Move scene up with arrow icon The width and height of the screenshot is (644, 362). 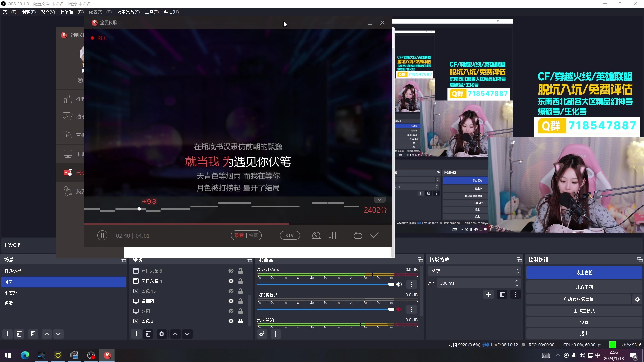[x=47, y=334]
